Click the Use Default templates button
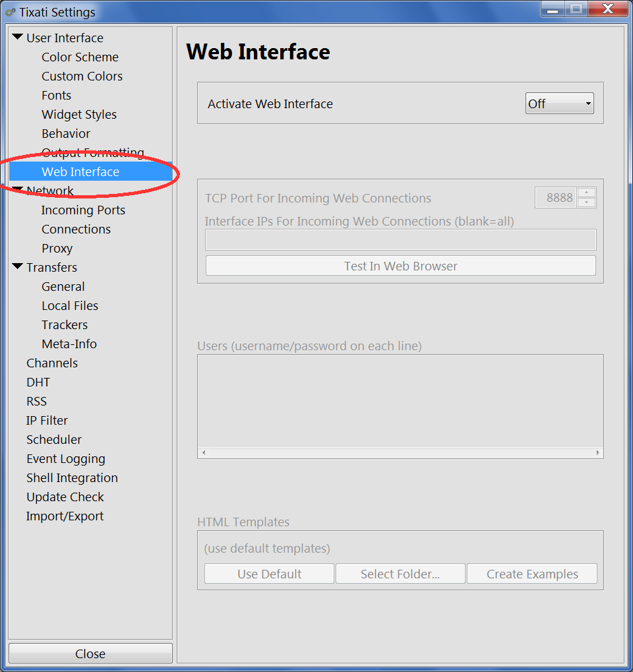Image resolution: width=633 pixels, height=672 pixels. pyautogui.click(x=269, y=574)
